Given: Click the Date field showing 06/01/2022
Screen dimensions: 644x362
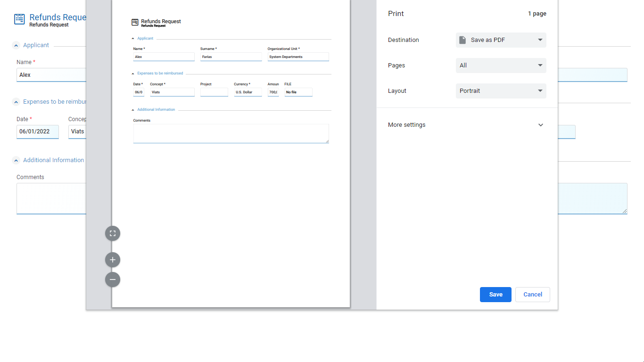Looking at the screenshot, I should pyautogui.click(x=37, y=132).
